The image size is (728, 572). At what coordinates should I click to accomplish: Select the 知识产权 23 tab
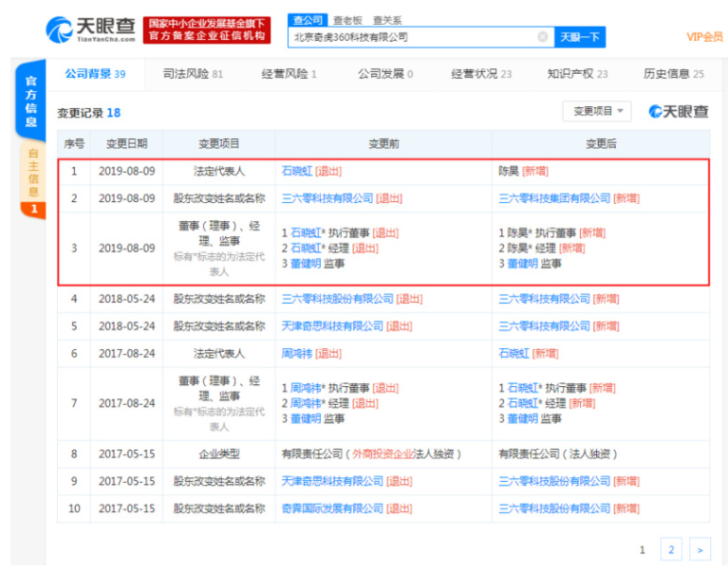tap(577, 74)
